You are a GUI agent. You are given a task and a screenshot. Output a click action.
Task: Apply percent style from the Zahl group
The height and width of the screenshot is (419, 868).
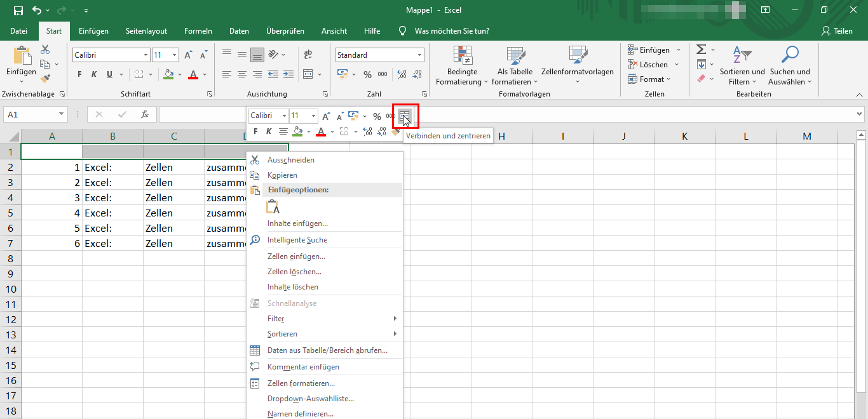point(367,74)
